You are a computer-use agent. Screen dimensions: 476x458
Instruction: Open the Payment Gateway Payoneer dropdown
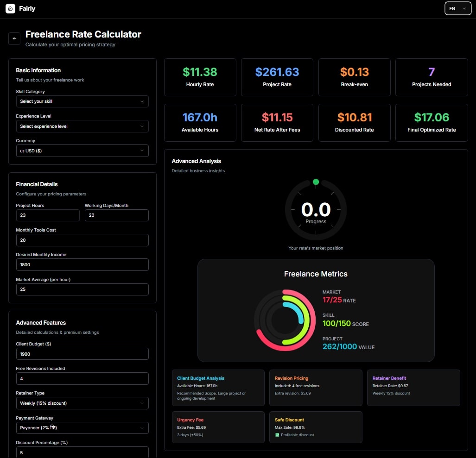[82, 428]
